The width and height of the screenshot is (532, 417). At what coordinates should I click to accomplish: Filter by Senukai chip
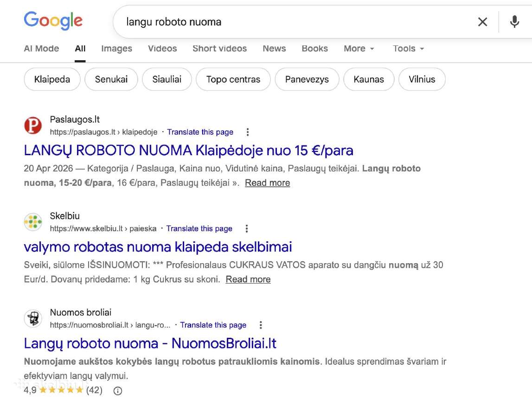coord(111,79)
